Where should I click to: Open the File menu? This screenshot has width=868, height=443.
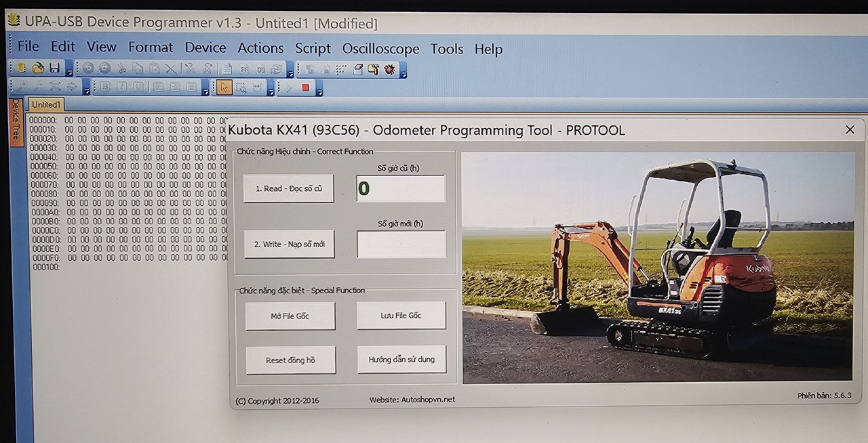(x=28, y=46)
